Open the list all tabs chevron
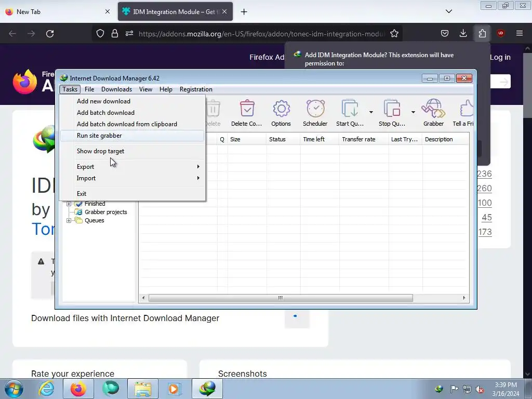Screen dimensions: 532x399 (449, 11)
